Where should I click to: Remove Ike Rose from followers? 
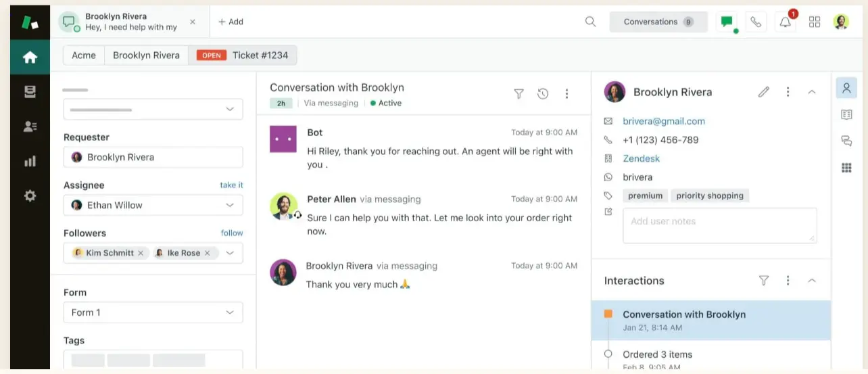click(207, 253)
